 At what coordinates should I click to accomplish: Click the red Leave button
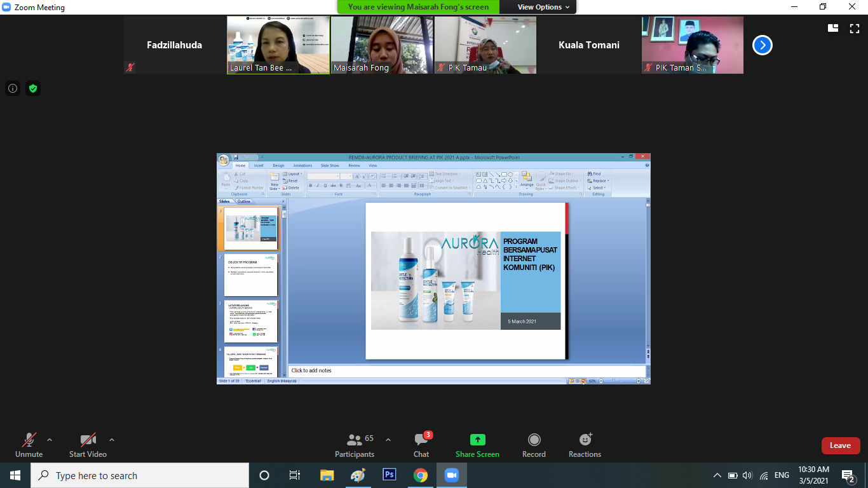pos(841,445)
